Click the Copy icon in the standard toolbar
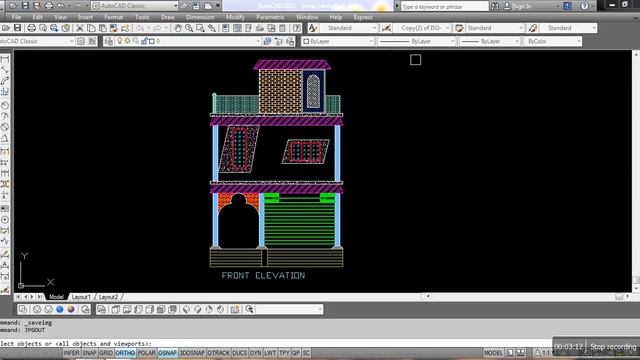640x360 pixels. [91, 28]
